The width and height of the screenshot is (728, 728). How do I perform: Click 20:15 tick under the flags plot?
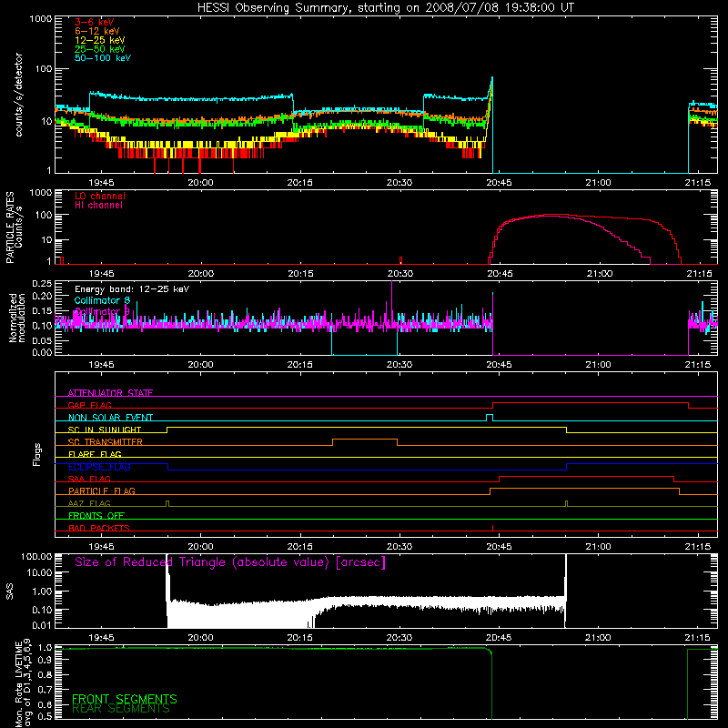pos(300,547)
